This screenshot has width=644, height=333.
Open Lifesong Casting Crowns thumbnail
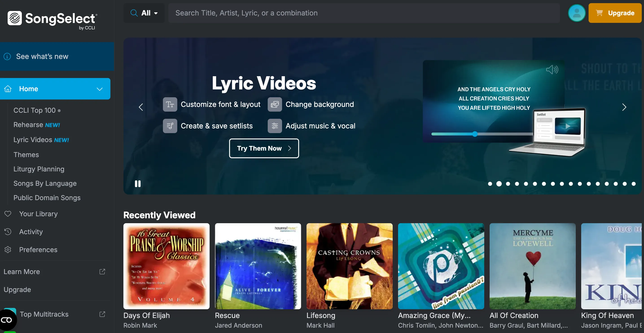coord(350,266)
